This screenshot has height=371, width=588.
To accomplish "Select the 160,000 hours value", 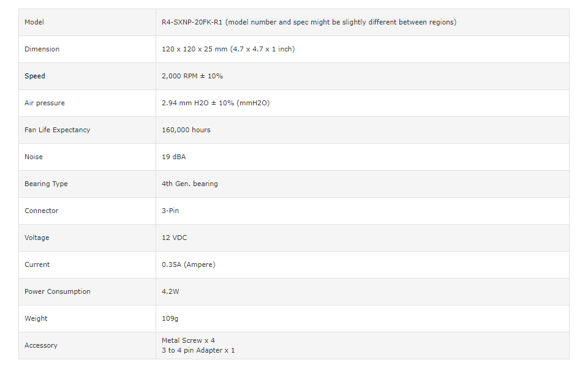I will coord(186,130).
